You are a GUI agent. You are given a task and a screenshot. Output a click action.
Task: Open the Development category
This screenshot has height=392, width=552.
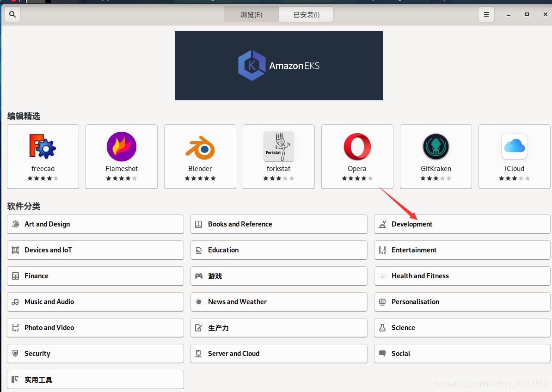[x=462, y=224]
